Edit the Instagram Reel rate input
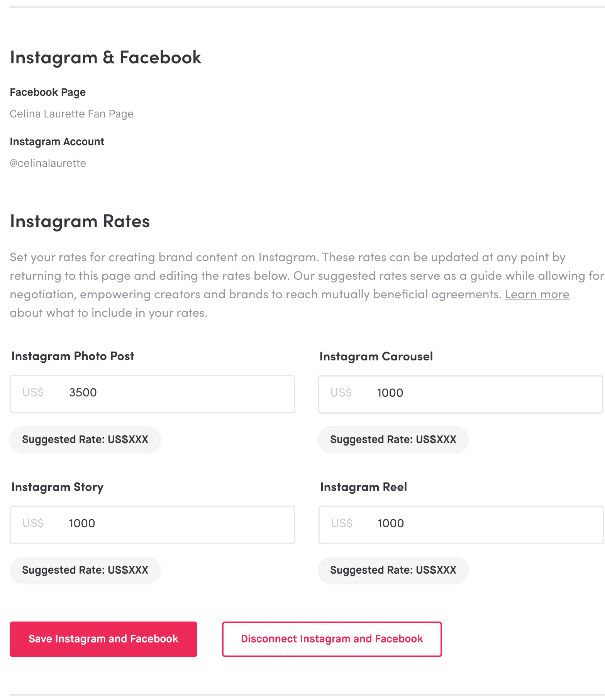Image resolution: width=605 pixels, height=700 pixels. click(479, 524)
